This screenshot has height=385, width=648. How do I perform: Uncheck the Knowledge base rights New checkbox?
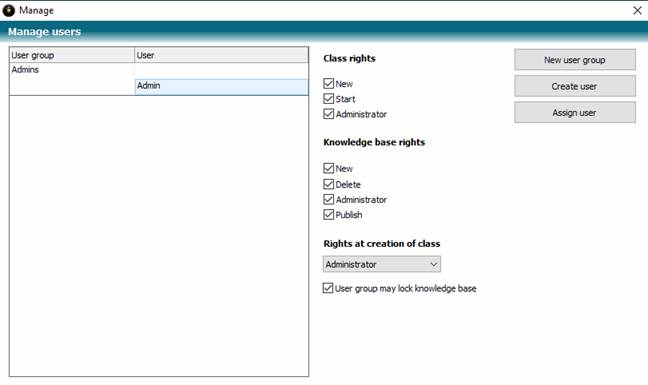click(x=329, y=169)
